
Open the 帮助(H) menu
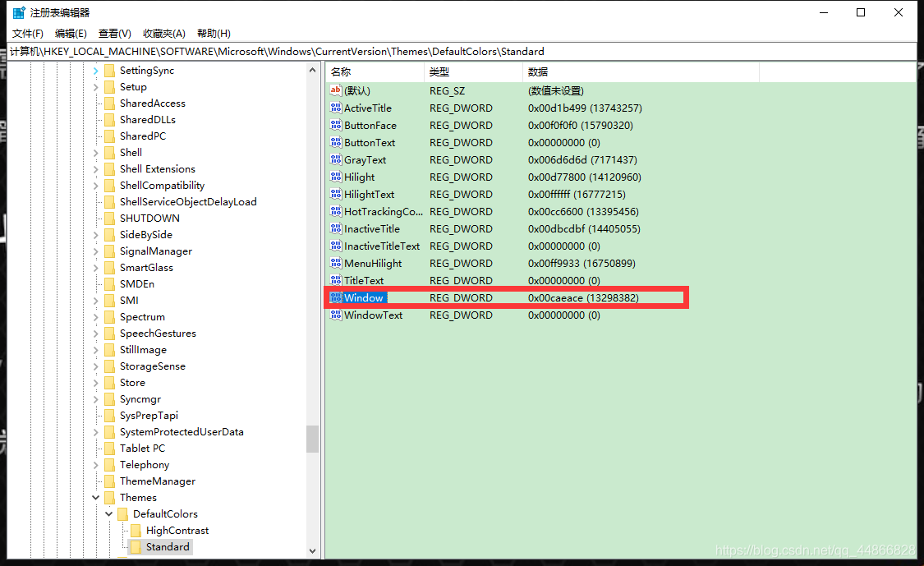(214, 34)
